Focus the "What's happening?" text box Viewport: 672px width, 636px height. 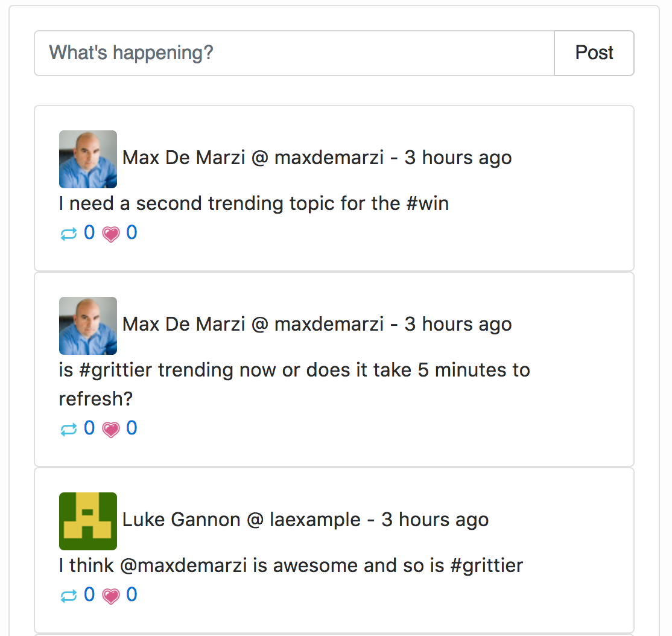294,53
